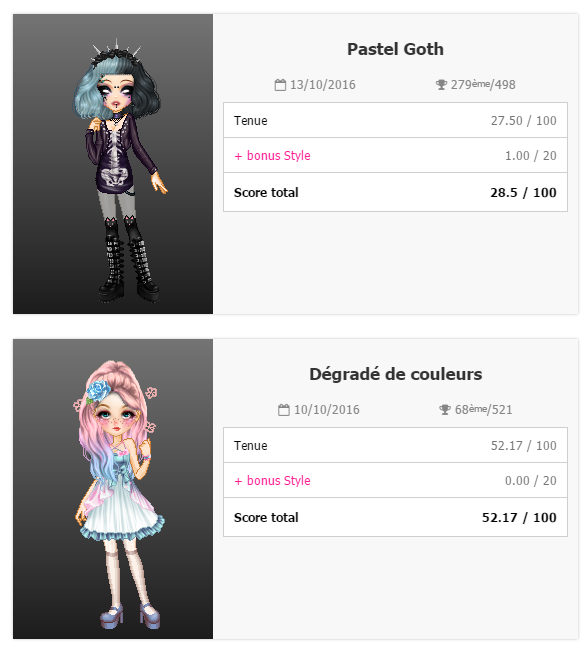Screen dimensions: 585x650
Task: Click the trophy icon beside 279ème/498
Action: point(441,85)
